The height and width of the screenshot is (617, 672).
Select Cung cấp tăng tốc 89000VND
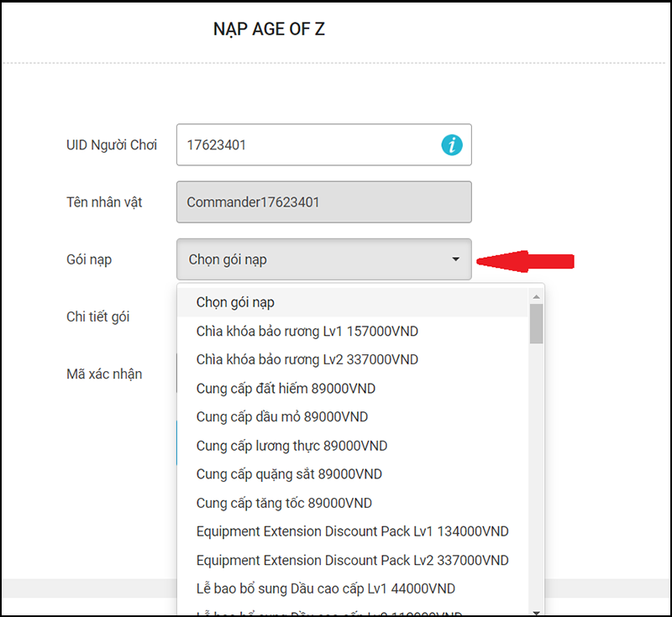pos(352,503)
